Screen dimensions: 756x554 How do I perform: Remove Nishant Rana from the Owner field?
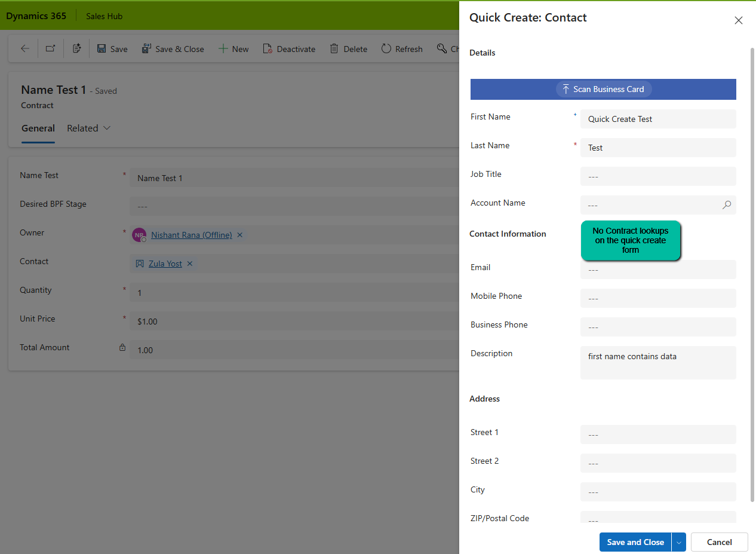pos(239,235)
